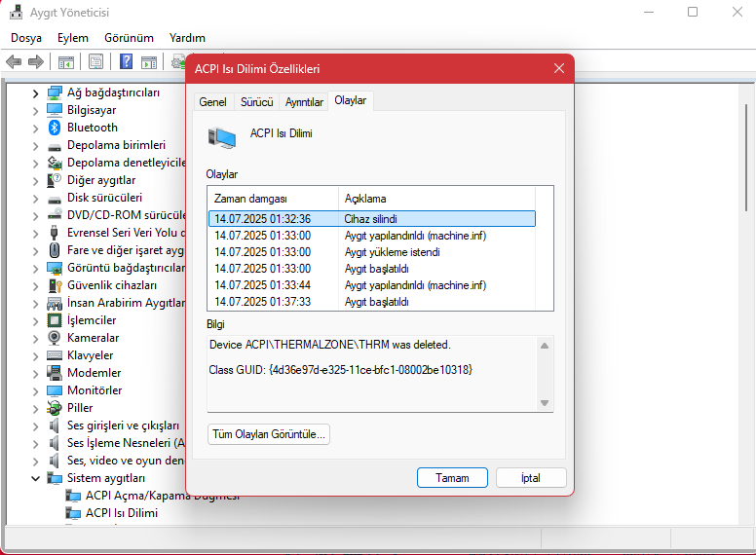Screen dimensions: 756x555
Task: Switch to the Ayrıntılar tab
Action: (304, 102)
